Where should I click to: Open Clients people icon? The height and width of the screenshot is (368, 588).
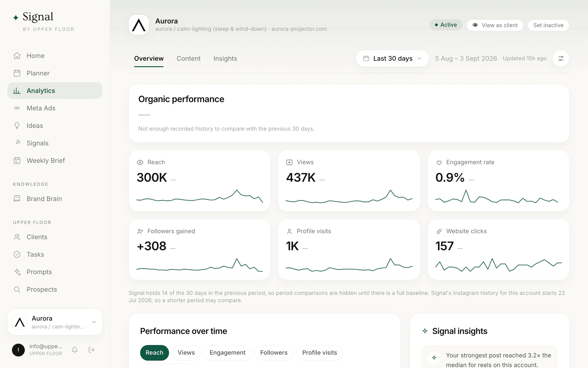(17, 237)
